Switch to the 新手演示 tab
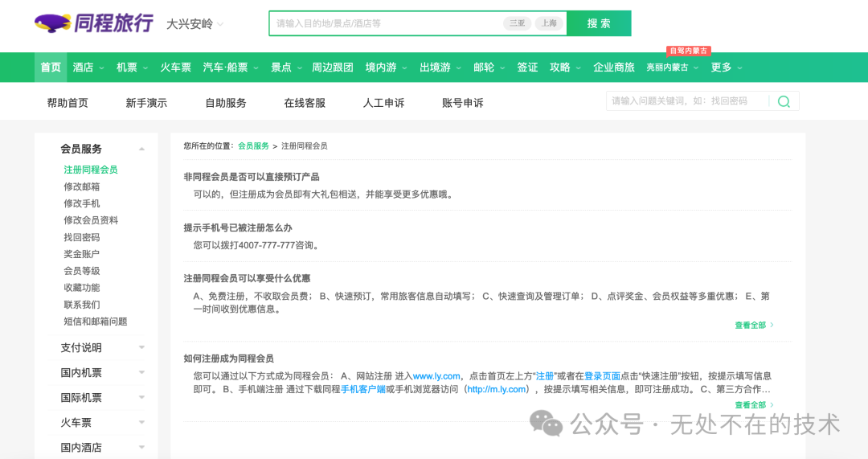 coord(146,103)
